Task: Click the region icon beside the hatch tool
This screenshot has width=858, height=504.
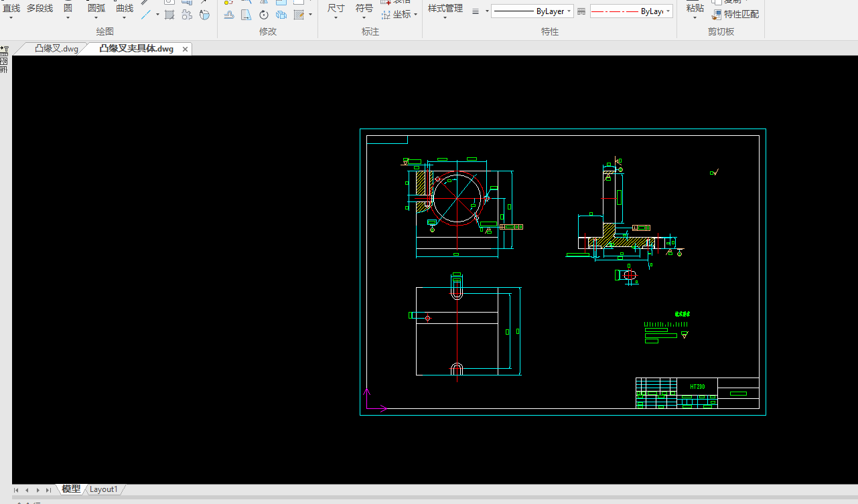Action: 187,15
